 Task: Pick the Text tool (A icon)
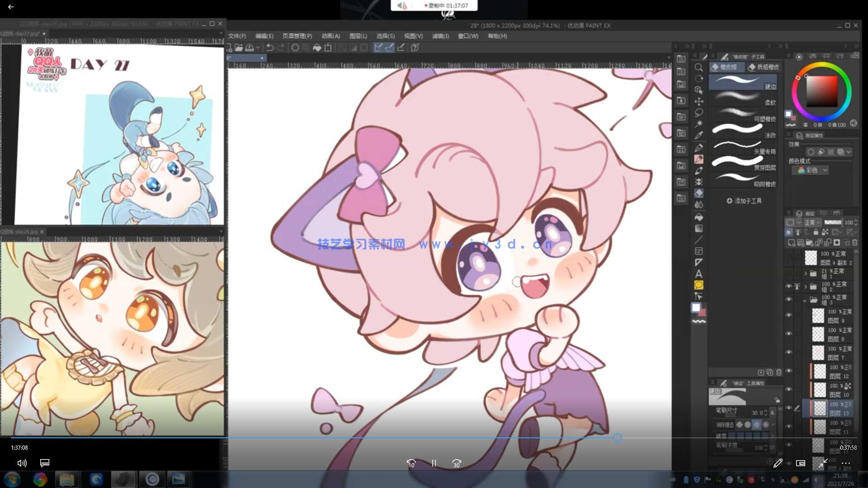(698, 274)
